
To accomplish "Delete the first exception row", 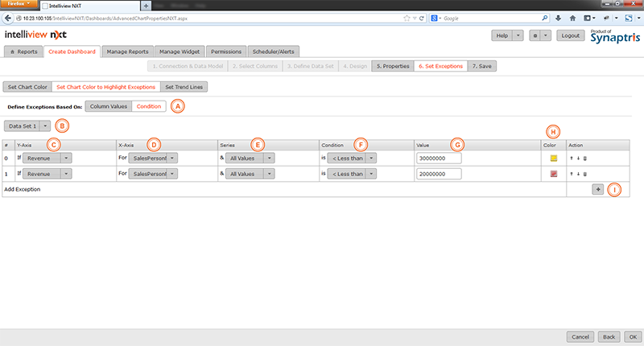I will tap(584, 159).
